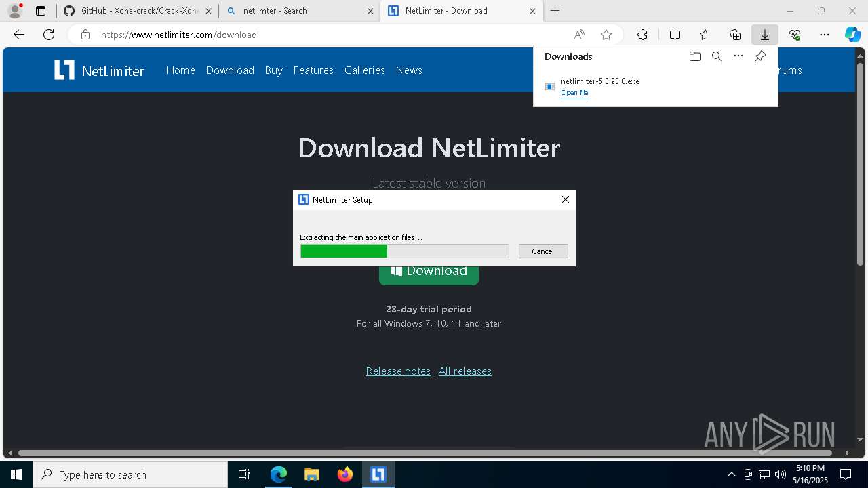Click the green Download button

click(429, 274)
